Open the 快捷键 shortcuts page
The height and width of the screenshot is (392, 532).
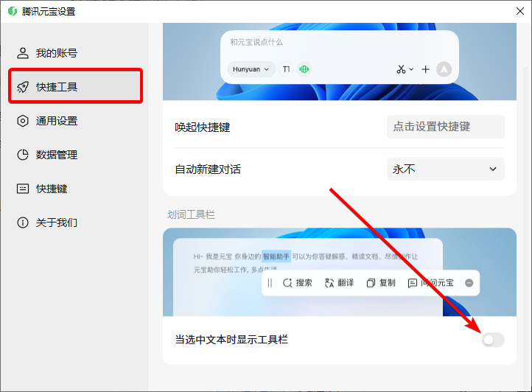coord(52,189)
